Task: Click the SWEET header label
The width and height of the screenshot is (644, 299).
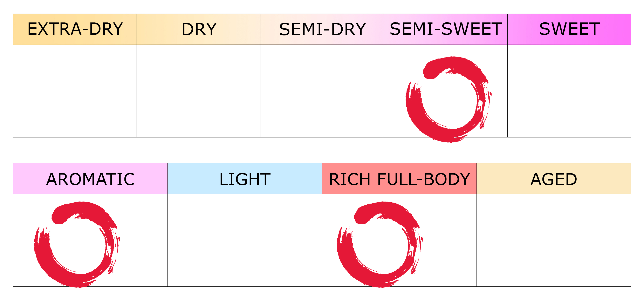Action: 569,29
